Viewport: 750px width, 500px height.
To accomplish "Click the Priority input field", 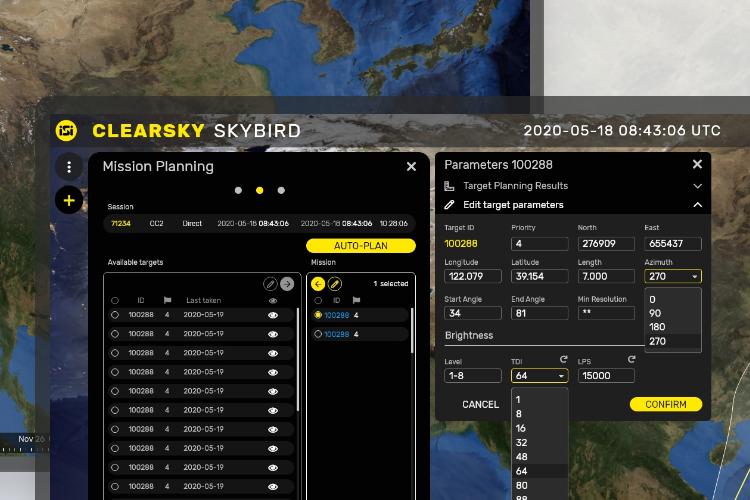I will (x=540, y=244).
